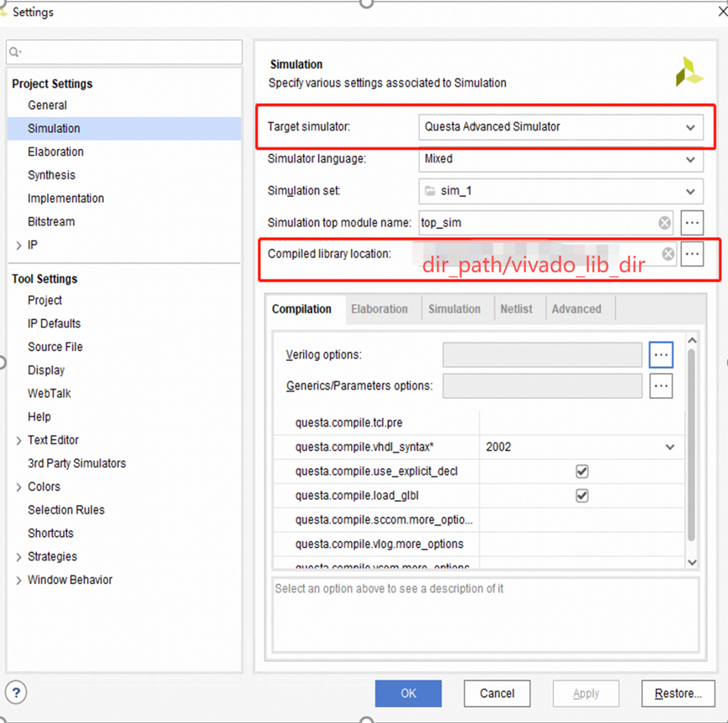
Task: Select the questa.compile.sccom.more_optio... row
Action: tap(479, 520)
